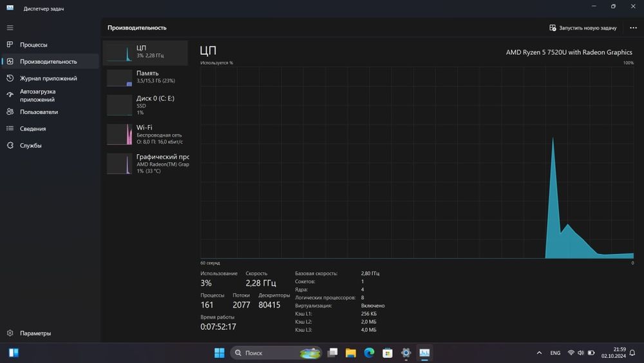Viewport: 644px width, 363px height.
Task: Click the Wi-Fi tray icon
Action: 571,353
